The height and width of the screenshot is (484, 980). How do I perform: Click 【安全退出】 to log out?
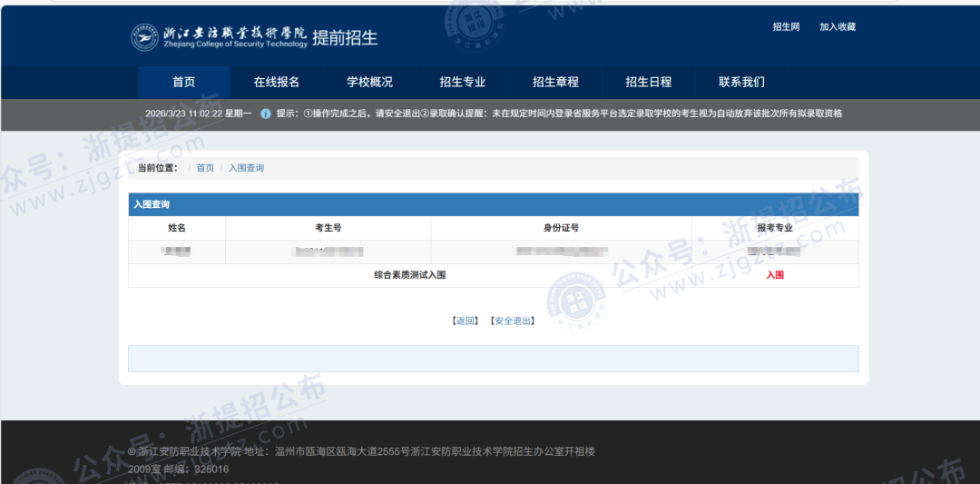pos(512,321)
